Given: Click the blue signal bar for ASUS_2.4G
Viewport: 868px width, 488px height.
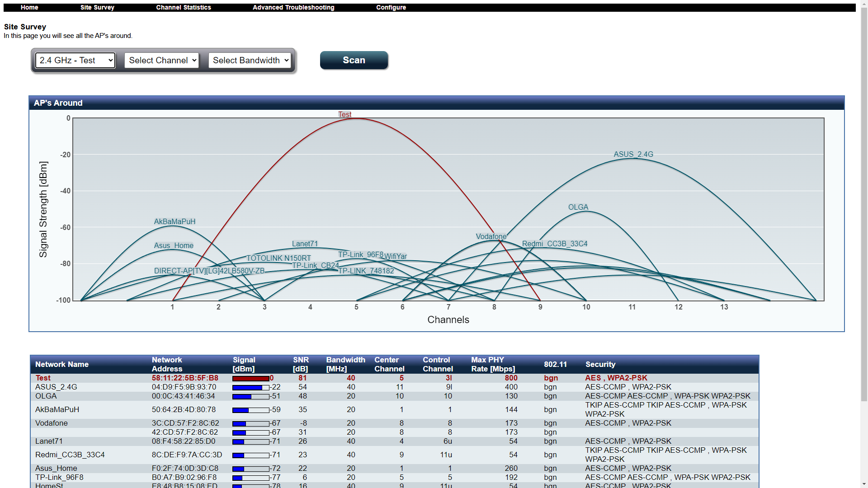Looking at the screenshot, I should pos(247,387).
